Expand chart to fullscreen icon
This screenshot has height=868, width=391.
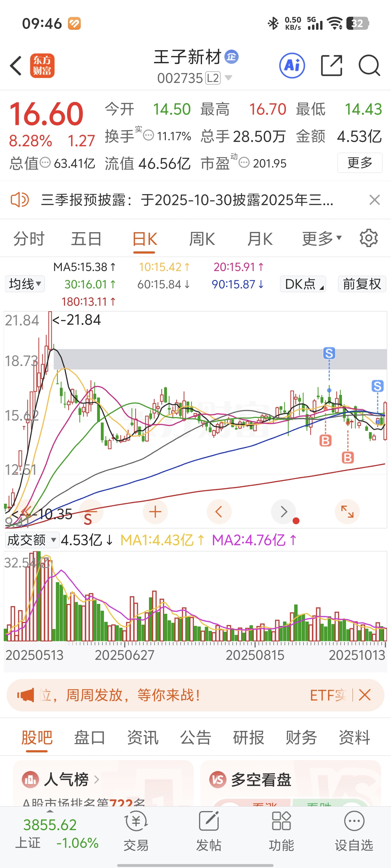pos(347,512)
